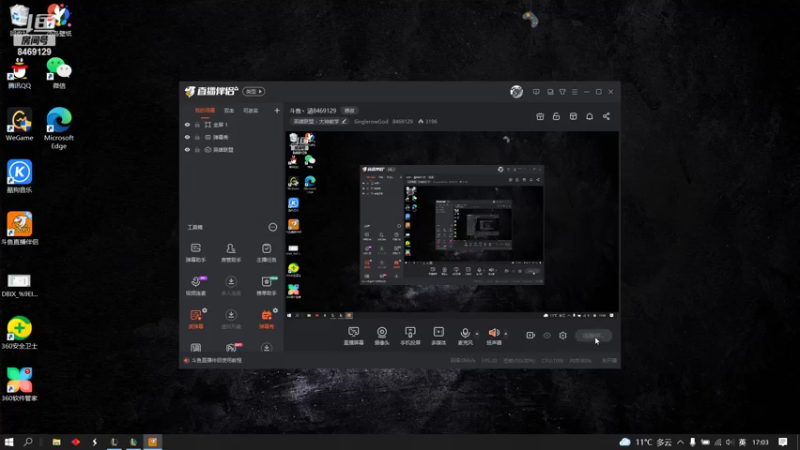The image size is (800, 450).
Task: Toggle lock on the 弹幕秀 source
Action: [197, 137]
